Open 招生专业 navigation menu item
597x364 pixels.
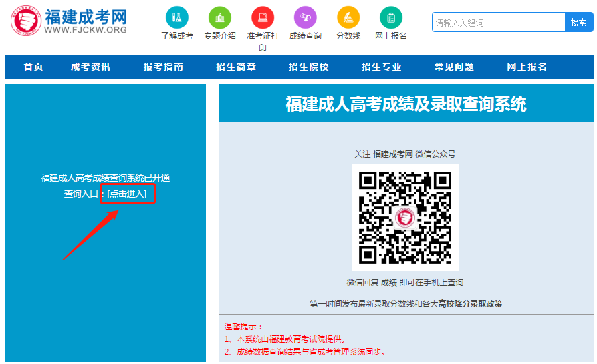pyautogui.click(x=382, y=67)
